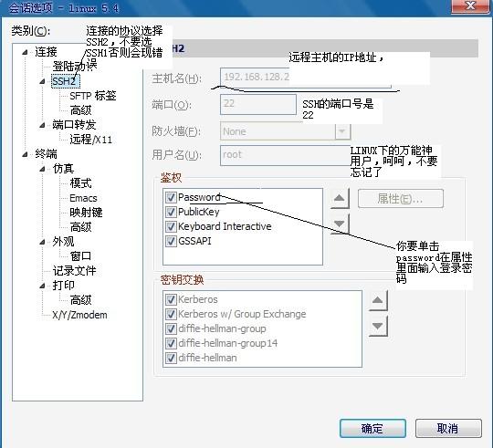Select SSH2 in category tree
Screen dimensions: 493x448
pyautogui.click(x=66, y=81)
